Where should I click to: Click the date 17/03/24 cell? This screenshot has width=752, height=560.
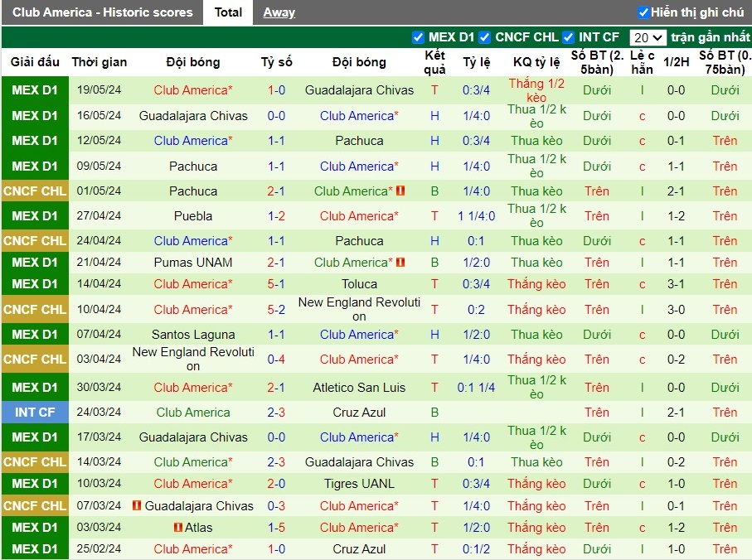(99, 437)
